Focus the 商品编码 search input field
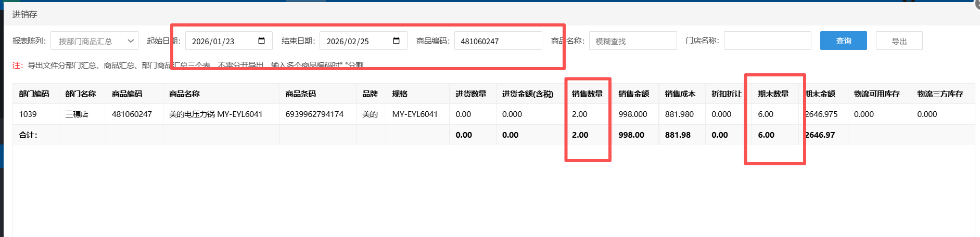 pos(498,41)
